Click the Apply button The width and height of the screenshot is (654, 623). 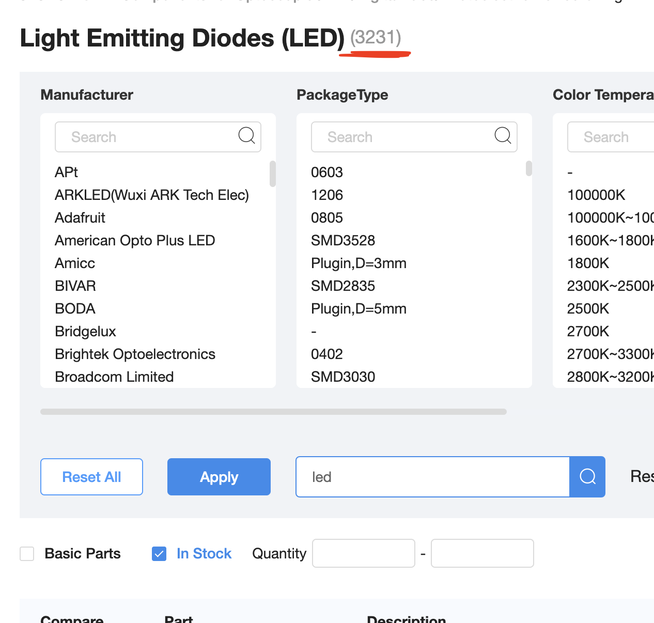click(219, 477)
